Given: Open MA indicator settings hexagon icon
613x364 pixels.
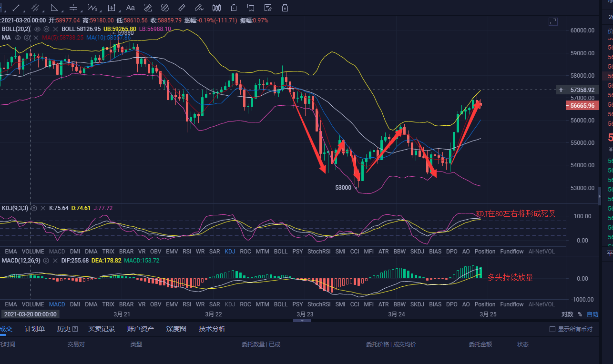Looking at the screenshot, I should click(x=27, y=38).
